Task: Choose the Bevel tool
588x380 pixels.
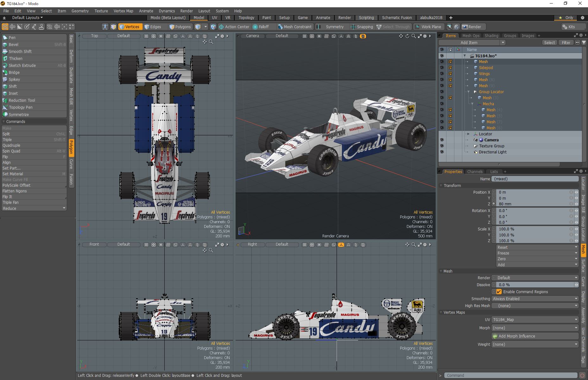Action: pos(34,44)
